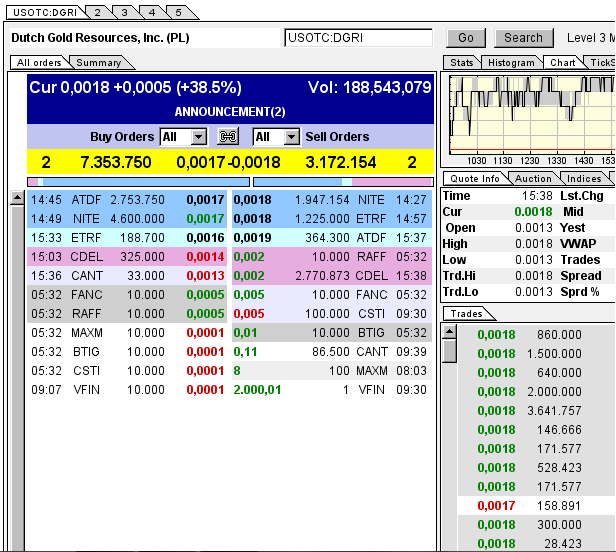Image resolution: width=616 pixels, height=552 pixels.
Task: Click the ANNOUNCEMENT(2) link
Action: (230, 112)
